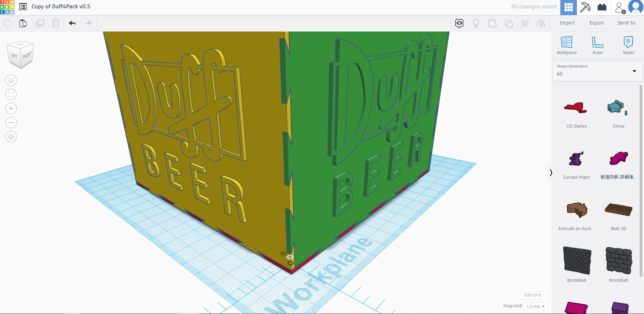Select the Hide tool in the toolbar
The image size is (644, 314).
pos(459,23)
